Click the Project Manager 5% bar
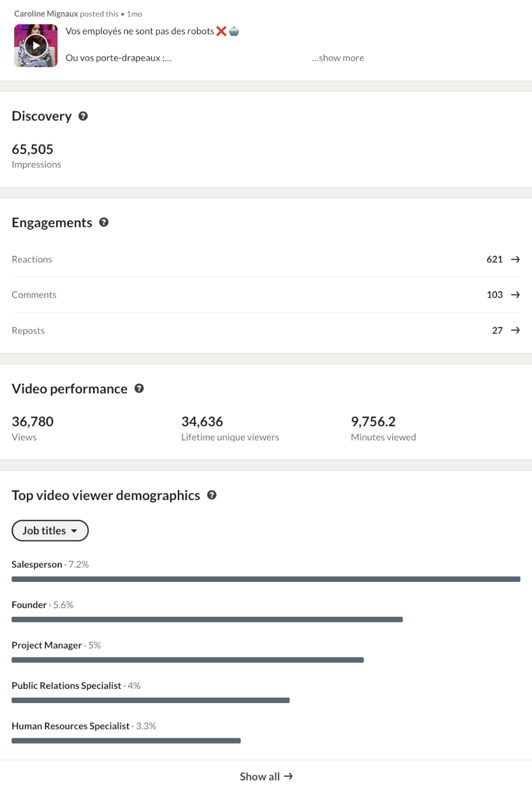532x792 pixels. point(188,660)
